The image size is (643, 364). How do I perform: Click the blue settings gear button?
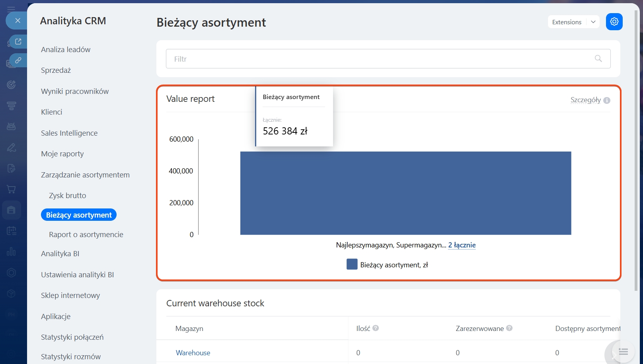point(614,21)
